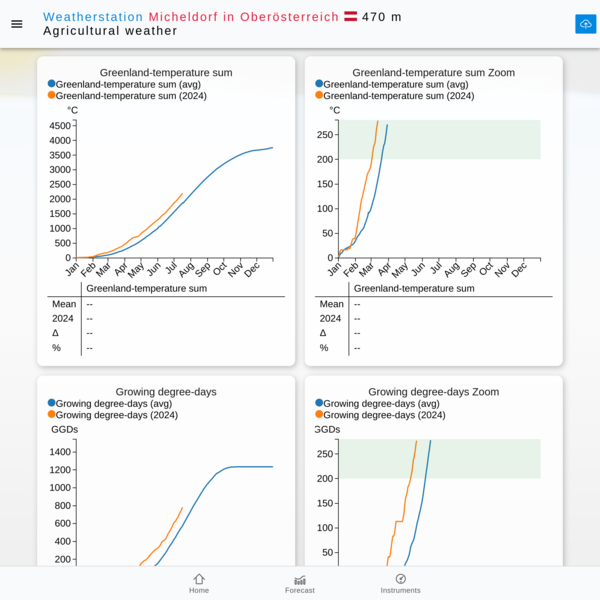Click the Forecast chart icon

click(x=300, y=580)
